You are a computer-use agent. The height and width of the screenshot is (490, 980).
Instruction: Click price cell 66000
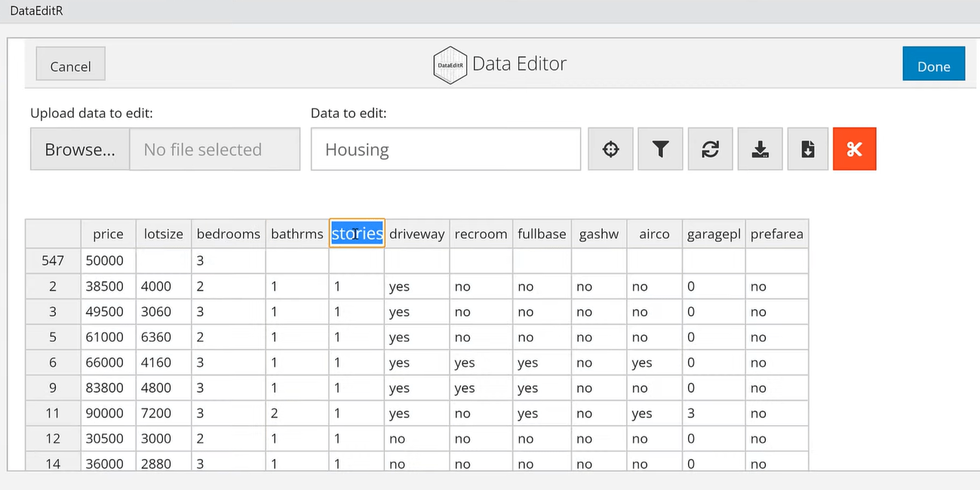click(x=108, y=362)
